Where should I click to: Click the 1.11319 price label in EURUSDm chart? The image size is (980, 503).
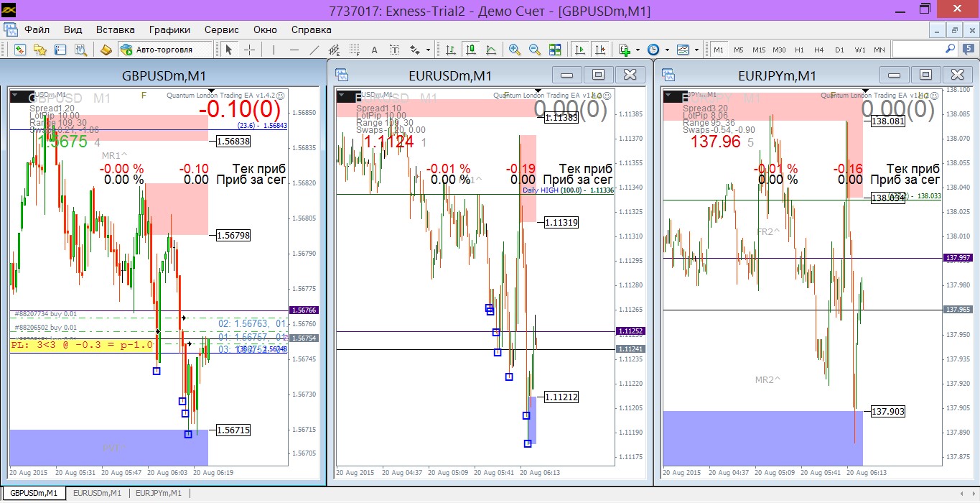tap(561, 223)
